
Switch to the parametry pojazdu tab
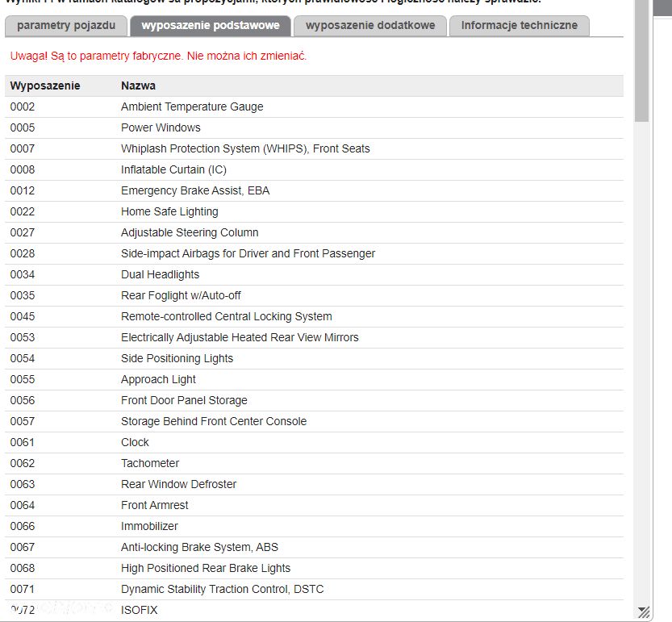(66, 26)
